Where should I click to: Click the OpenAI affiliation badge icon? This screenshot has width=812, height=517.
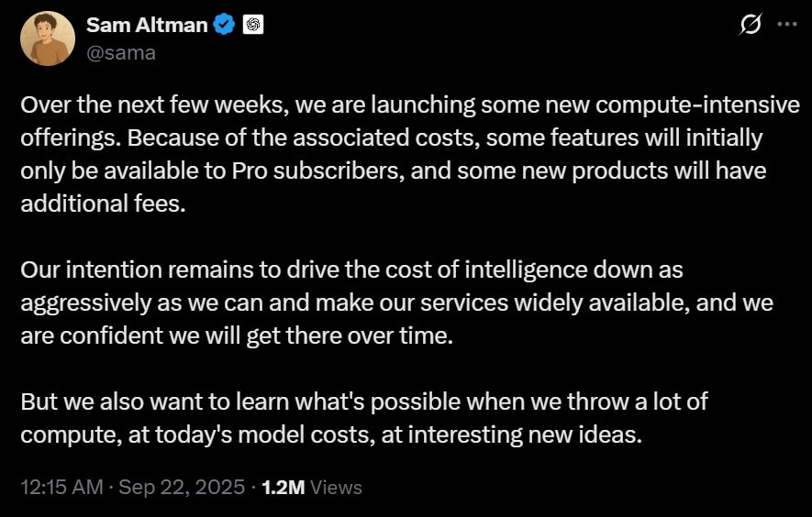[x=253, y=25]
